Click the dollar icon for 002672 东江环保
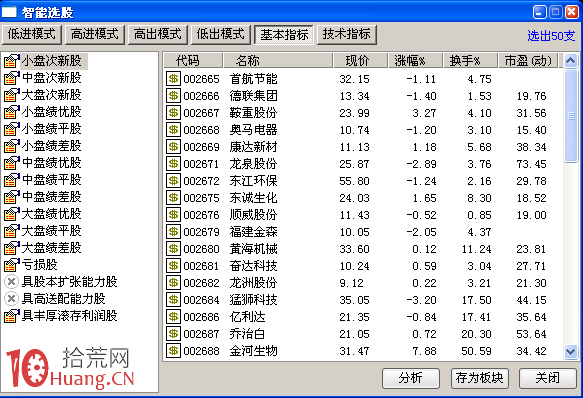The height and width of the screenshot is (398, 583). click(x=173, y=181)
